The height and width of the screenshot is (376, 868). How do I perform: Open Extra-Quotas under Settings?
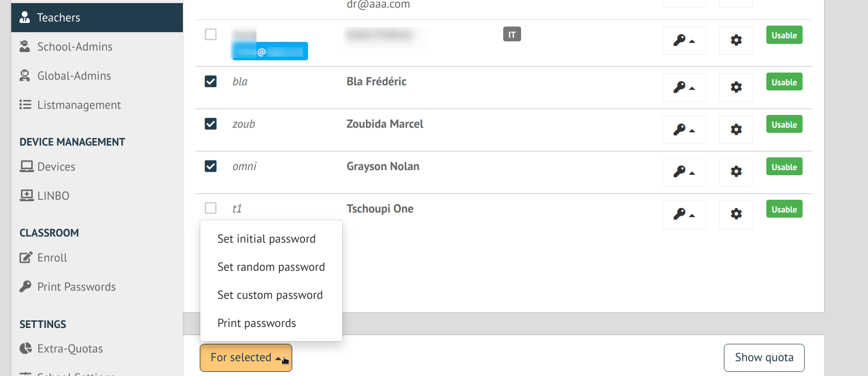[x=69, y=348]
